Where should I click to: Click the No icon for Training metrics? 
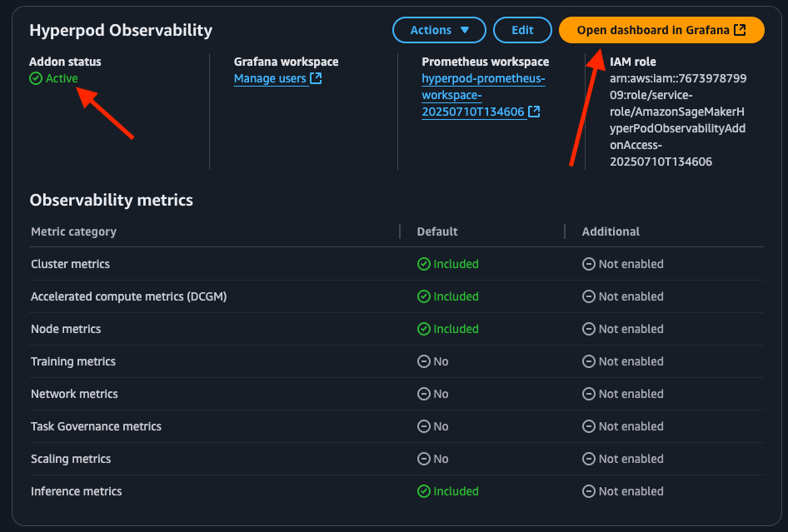click(x=423, y=361)
